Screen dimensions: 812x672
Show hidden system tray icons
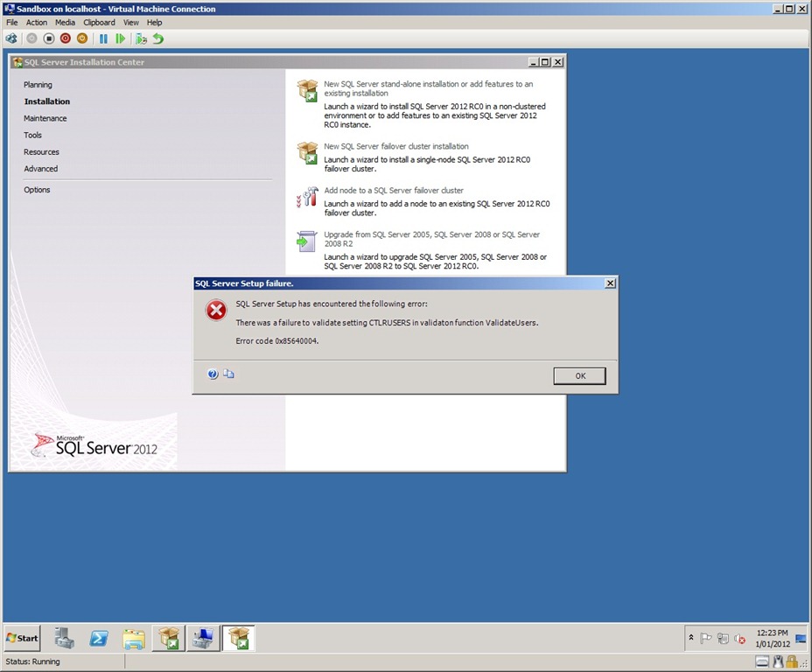click(691, 638)
